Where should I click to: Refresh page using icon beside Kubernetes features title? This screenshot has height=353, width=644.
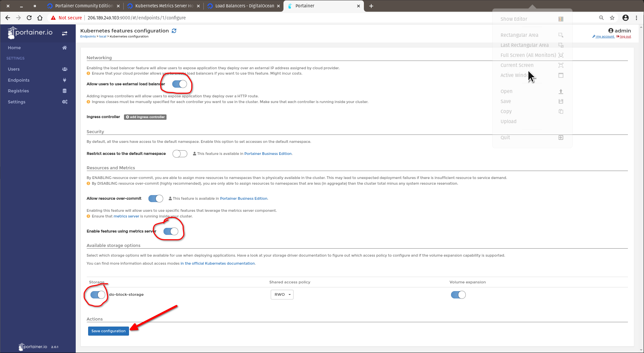[x=174, y=31]
